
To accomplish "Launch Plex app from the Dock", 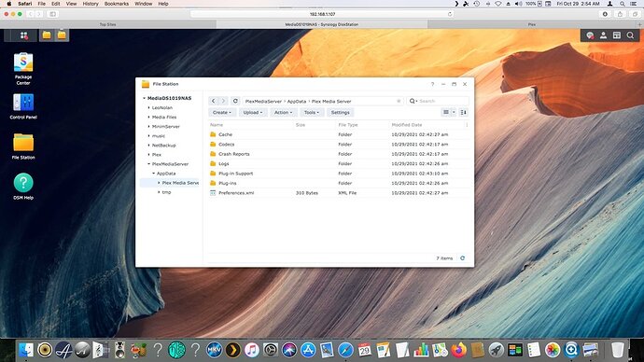I will pos(233,350).
